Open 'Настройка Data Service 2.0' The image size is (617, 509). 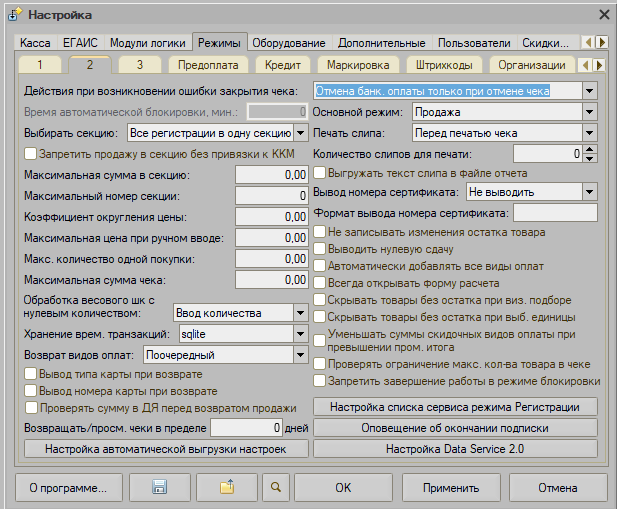coord(456,449)
